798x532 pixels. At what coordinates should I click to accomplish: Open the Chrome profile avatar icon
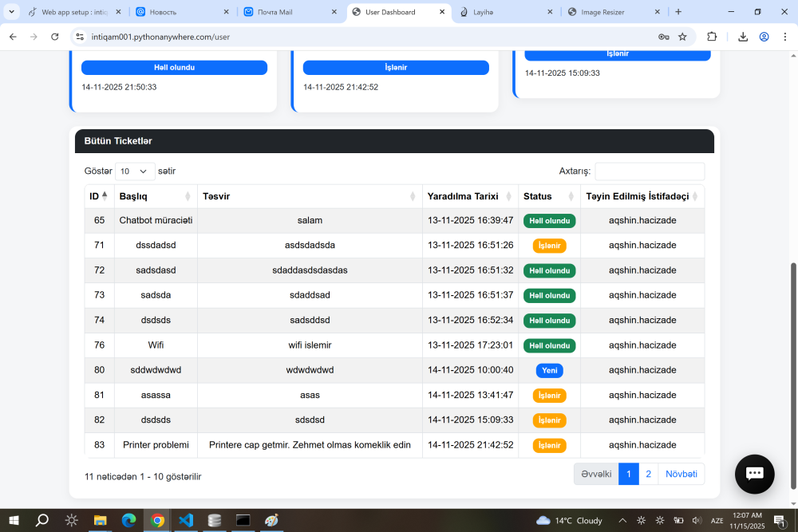tap(764, 37)
